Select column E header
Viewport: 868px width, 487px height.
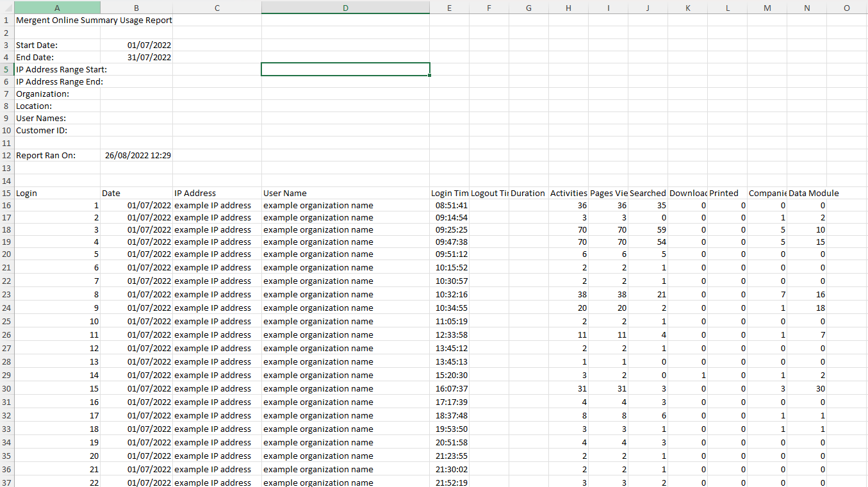tap(449, 8)
